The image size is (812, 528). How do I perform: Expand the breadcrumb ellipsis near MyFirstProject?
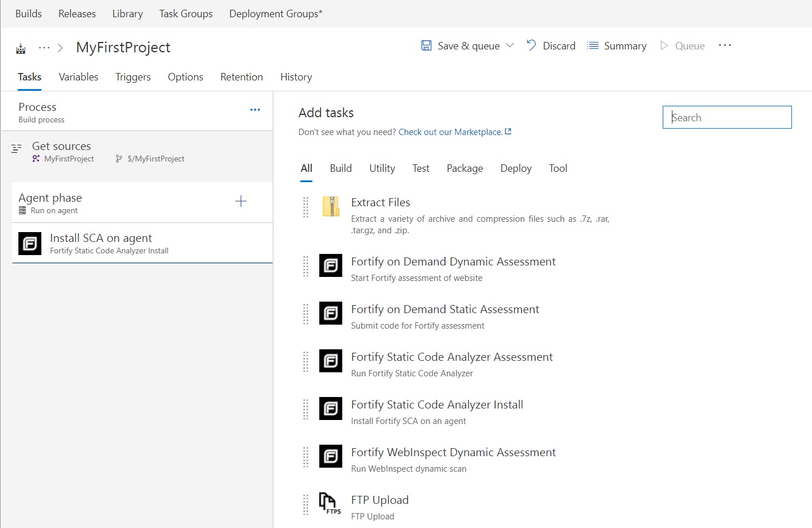tap(43, 48)
